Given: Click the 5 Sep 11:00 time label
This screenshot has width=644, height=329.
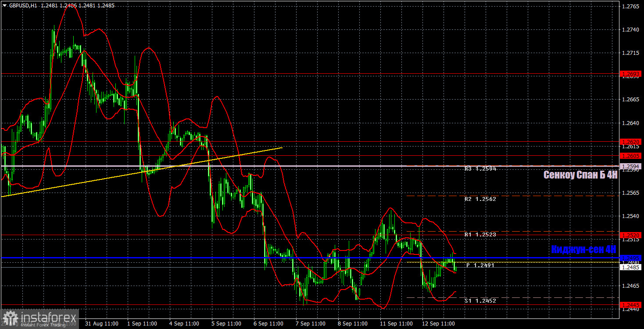Looking at the screenshot, I should coord(227,324).
